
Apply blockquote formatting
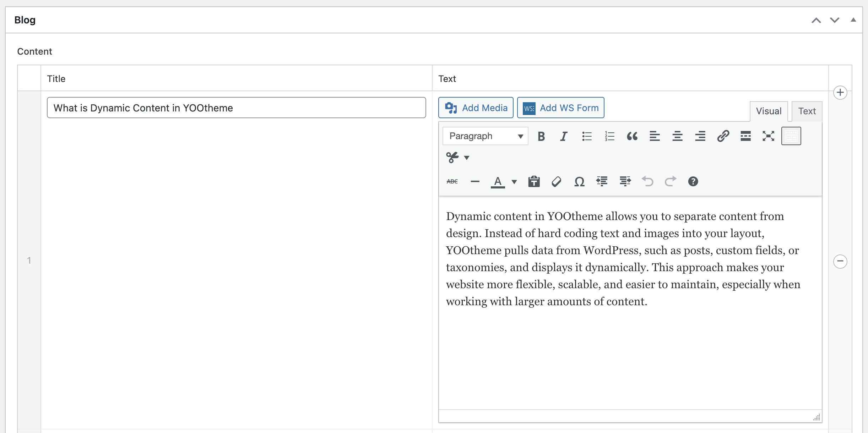pyautogui.click(x=632, y=136)
